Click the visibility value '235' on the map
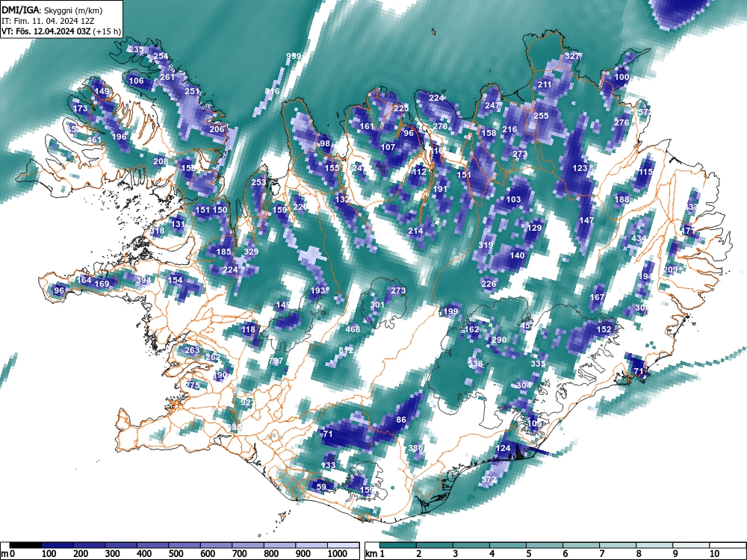The image size is (747, 560). pos(136,49)
